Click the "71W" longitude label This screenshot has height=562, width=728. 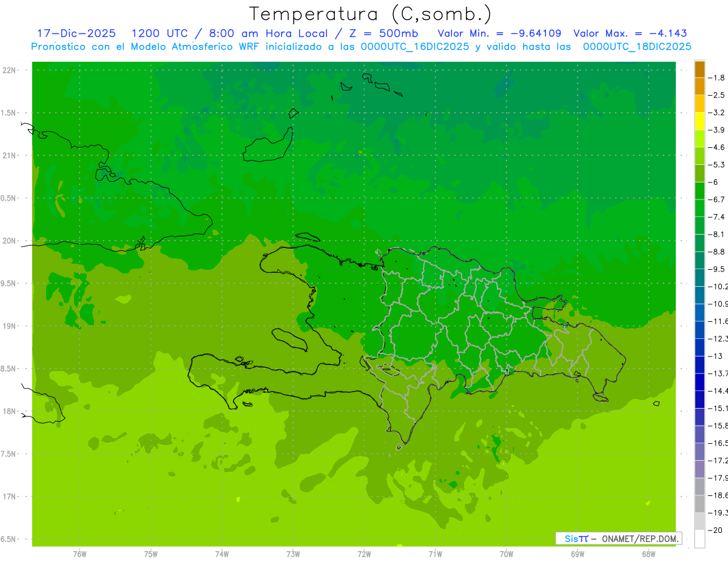[x=435, y=554]
